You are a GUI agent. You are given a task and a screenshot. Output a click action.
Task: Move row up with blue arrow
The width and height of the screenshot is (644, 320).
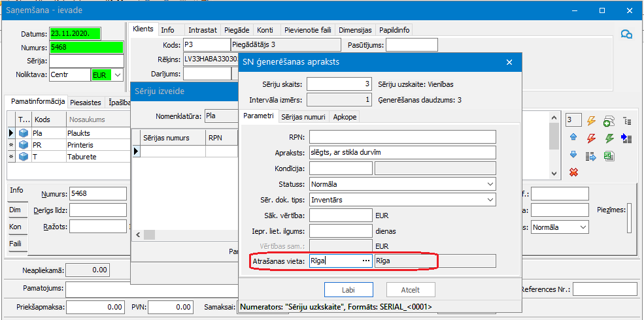coord(574,138)
